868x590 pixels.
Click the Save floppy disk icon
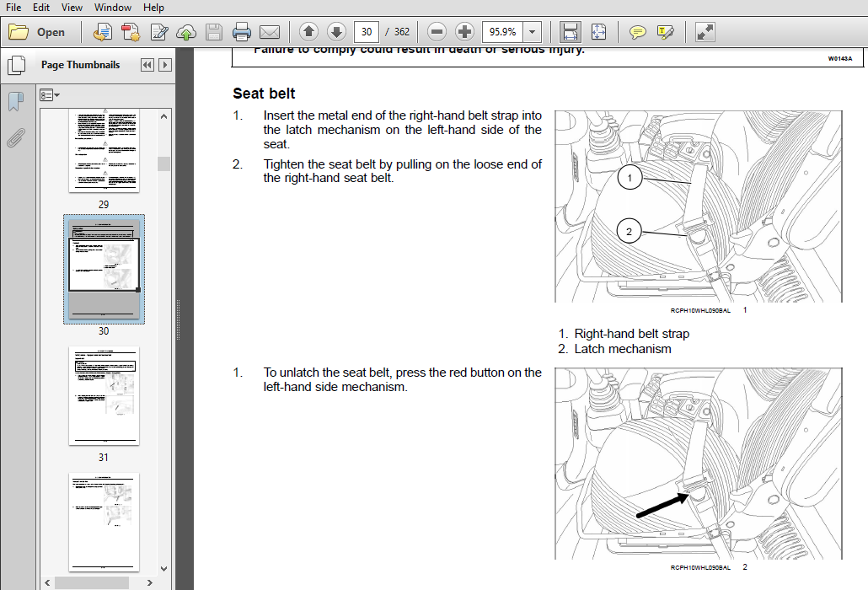coord(214,32)
